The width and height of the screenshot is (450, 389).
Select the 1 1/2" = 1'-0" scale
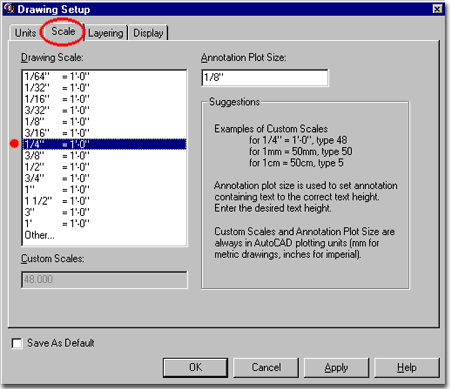pyautogui.click(x=104, y=201)
